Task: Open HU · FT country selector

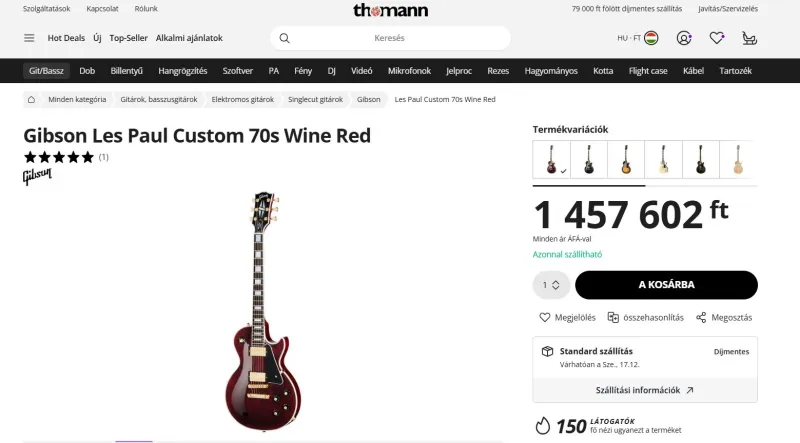Action: pos(637,38)
